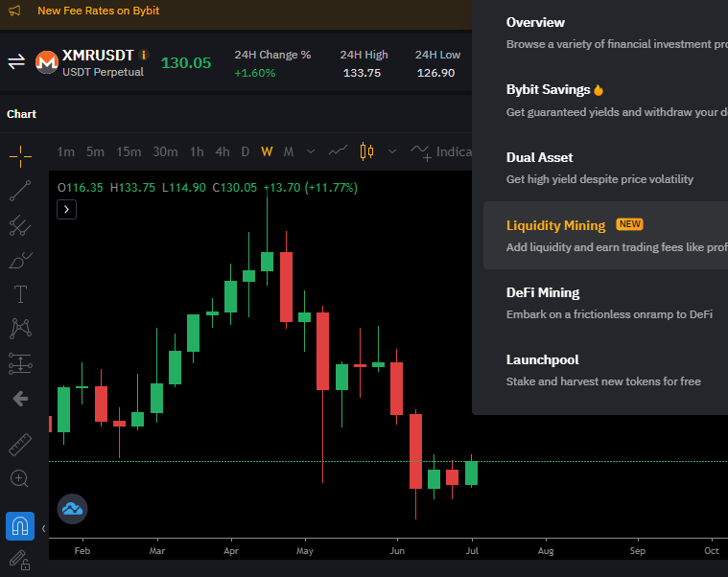Select the Text annotation tool
Screen dimensions: 728x577
click(20, 294)
